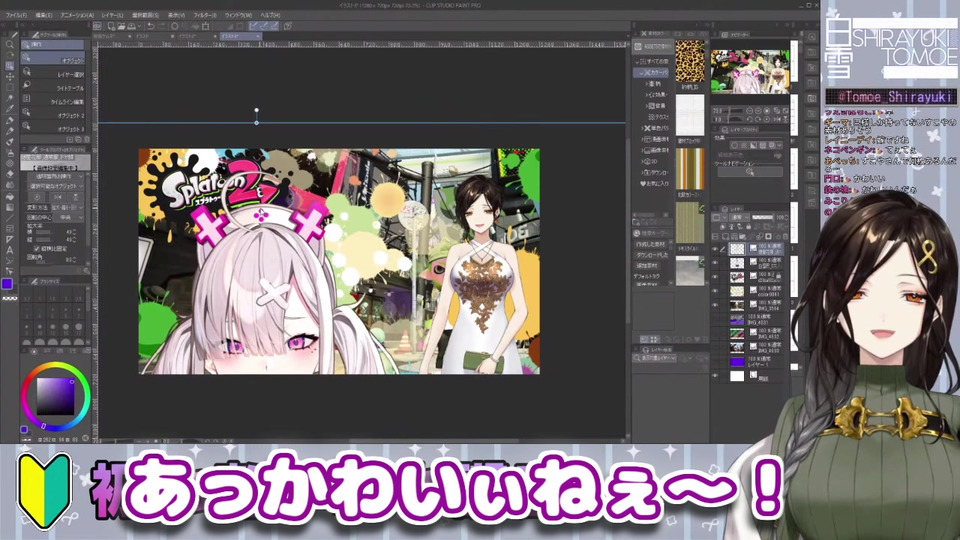Click the Zoom out icon in the Navigator
Image resolution: width=960 pixels, height=540 pixels.
pos(749,111)
